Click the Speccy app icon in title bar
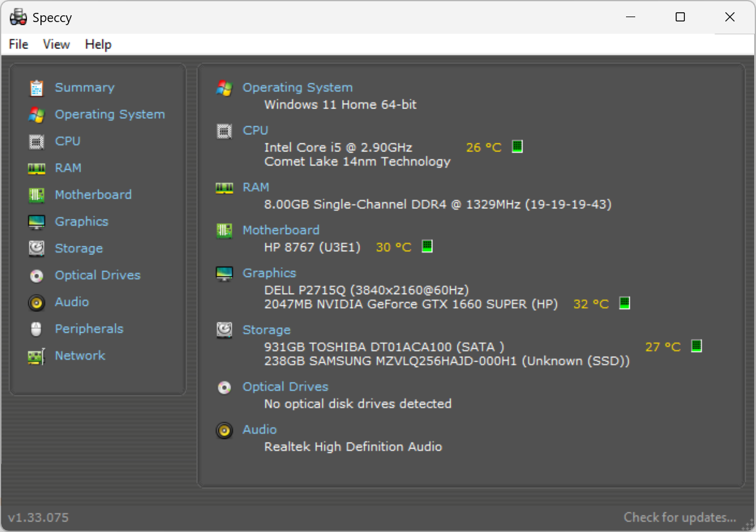The width and height of the screenshot is (756, 532). [x=18, y=17]
